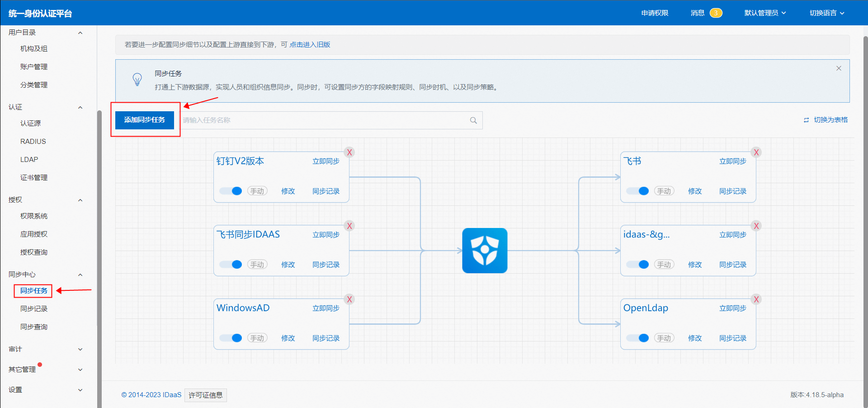Open 同步记录 in the sidebar
The width and height of the screenshot is (868, 408).
(34, 309)
